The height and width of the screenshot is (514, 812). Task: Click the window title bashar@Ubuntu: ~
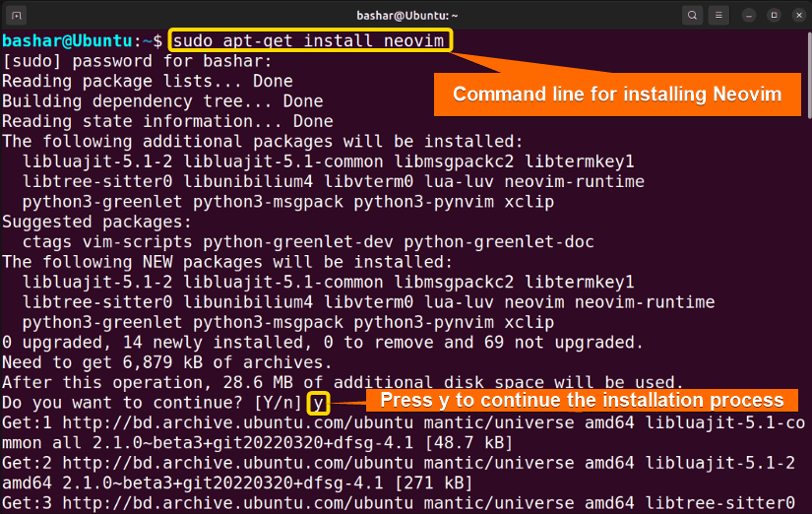tap(407, 16)
